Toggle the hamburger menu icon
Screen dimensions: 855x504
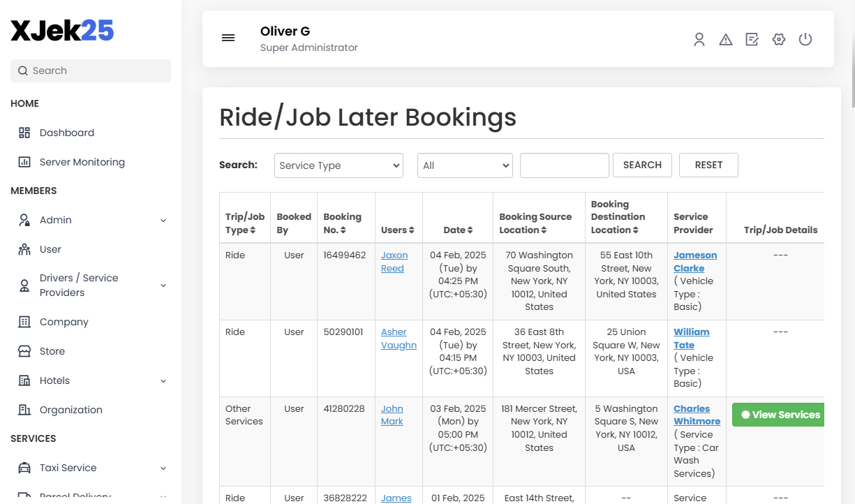228,38
